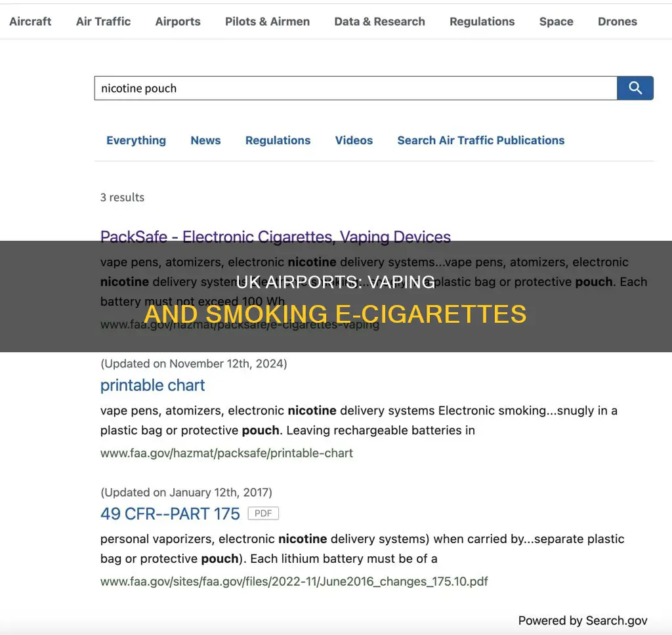Switch to the Regulations results tab
This screenshot has height=635, width=672.
278,140
